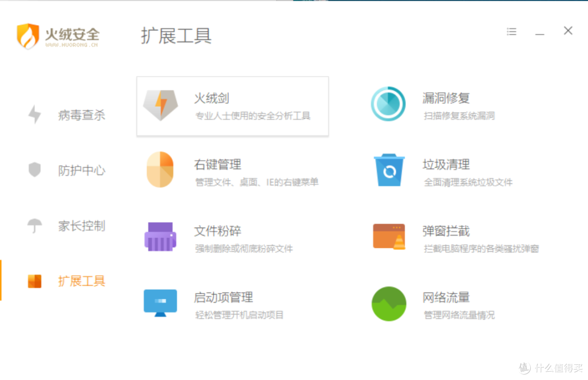Click description 扫描修复系统漏洞
Image resolution: width=588 pixels, height=380 pixels.
pos(459,116)
